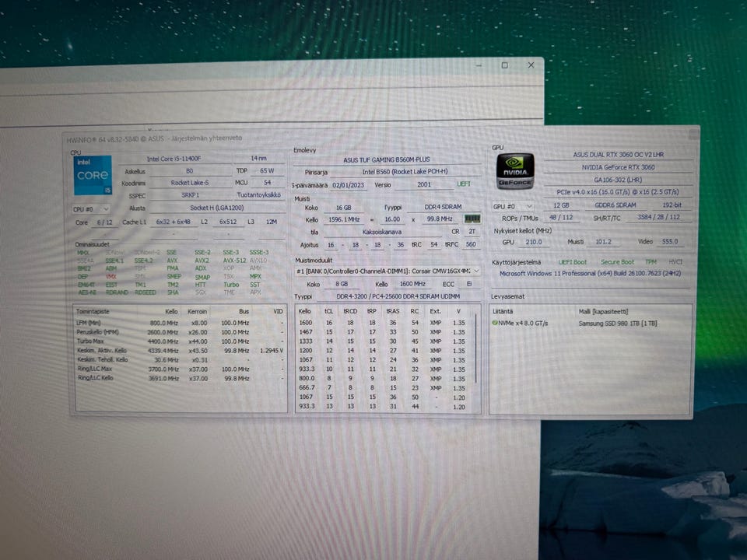
Task: Click the 1.2945 V VID value
Action: coord(272,351)
